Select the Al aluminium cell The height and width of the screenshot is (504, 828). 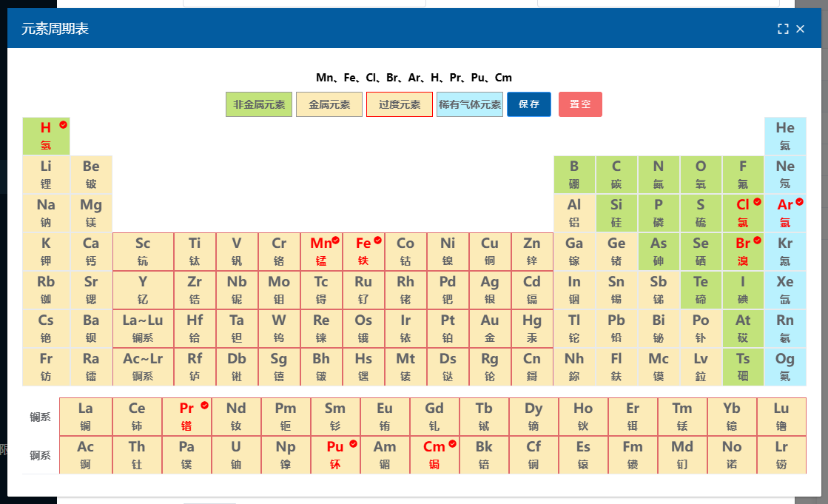point(574,213)
